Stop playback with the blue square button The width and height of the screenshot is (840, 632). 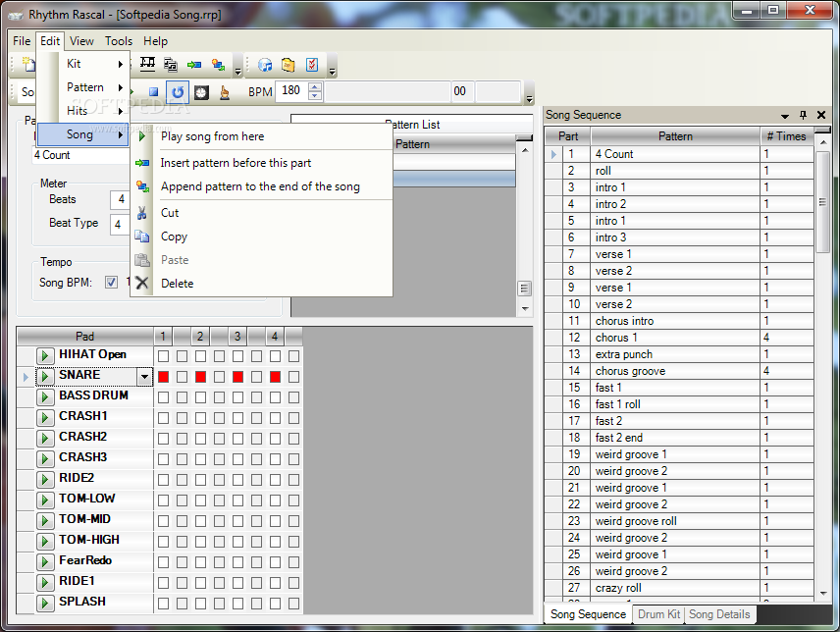click(x=154, y=92)
